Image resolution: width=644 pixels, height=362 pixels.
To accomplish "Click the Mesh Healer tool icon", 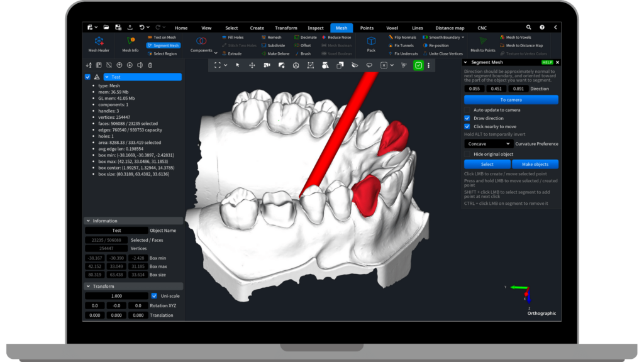I will (98, 41).
